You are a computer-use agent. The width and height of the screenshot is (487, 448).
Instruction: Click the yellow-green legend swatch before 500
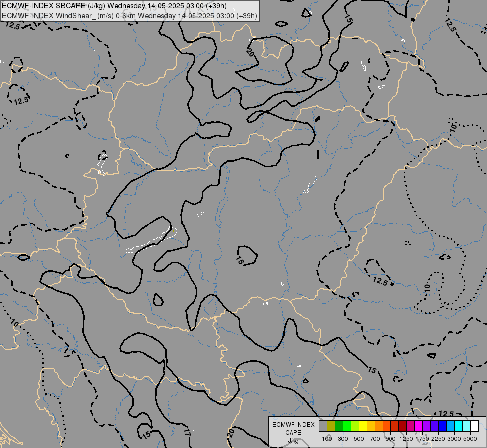pyautogui.click(x=355, y=426)
